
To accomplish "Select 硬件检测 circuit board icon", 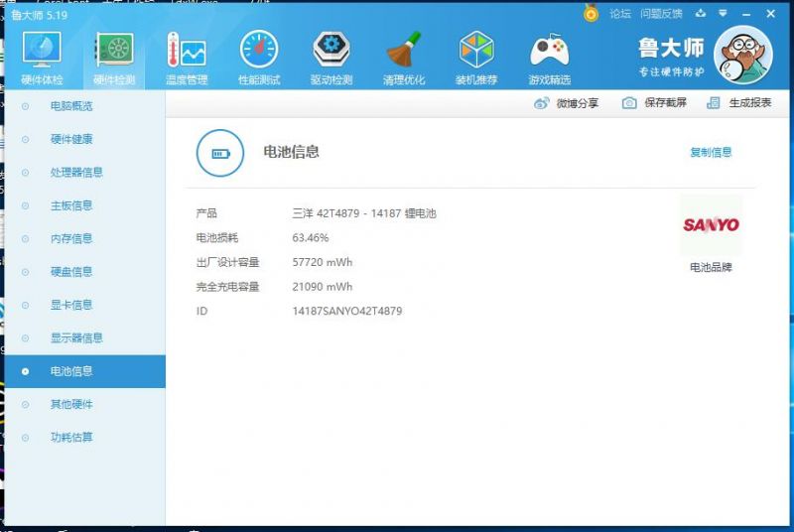I will [x=114, y=50].
